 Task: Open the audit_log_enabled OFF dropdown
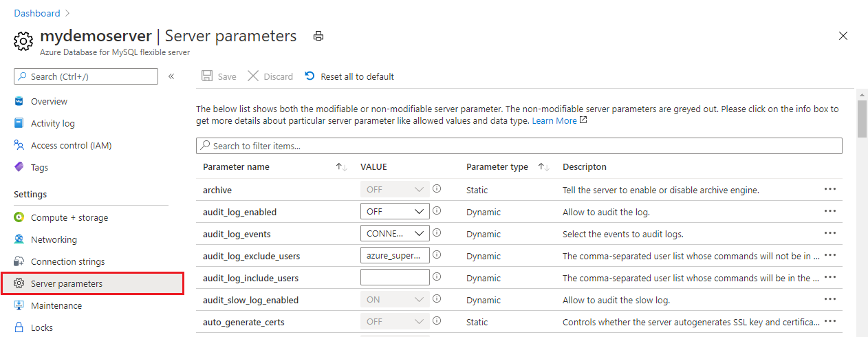coord(395,212)
